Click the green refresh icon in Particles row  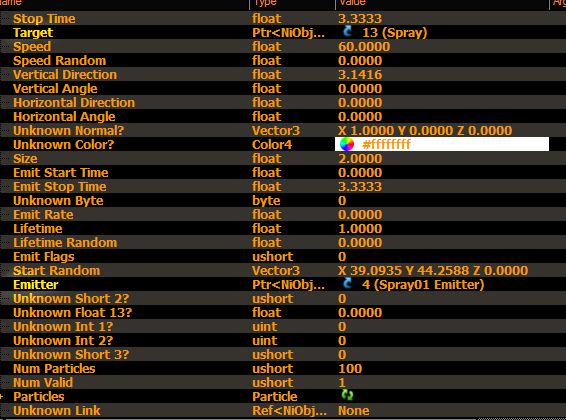[347, 395]
